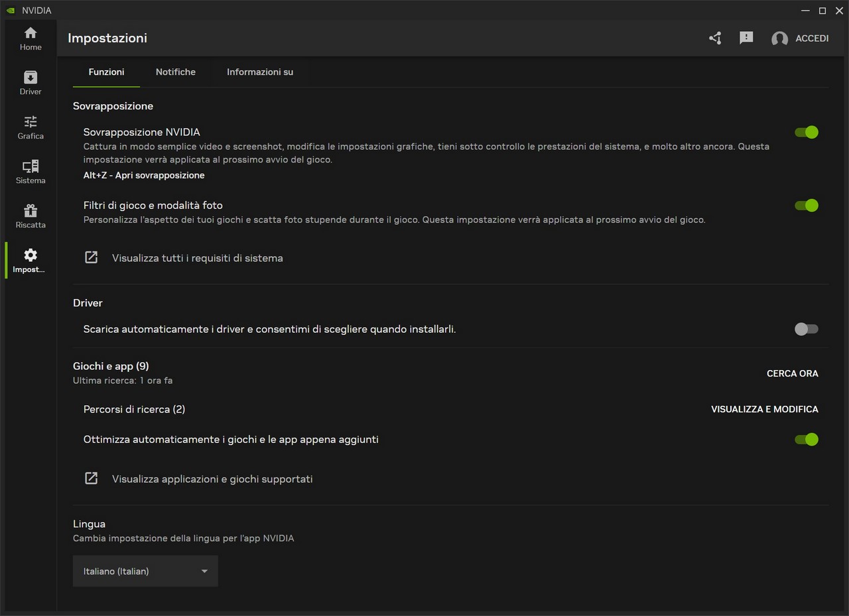Click the ACCEDI login button
Image resolution: width=849 pixels, height=616 pixels.
(x=812, y=38)
